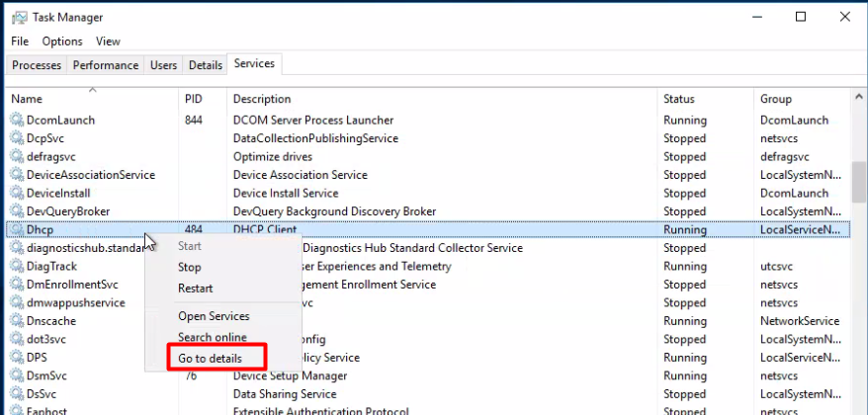Click the gear icon next to DsSvc
This screenshot has height=415, width=868.
(18, 394)
